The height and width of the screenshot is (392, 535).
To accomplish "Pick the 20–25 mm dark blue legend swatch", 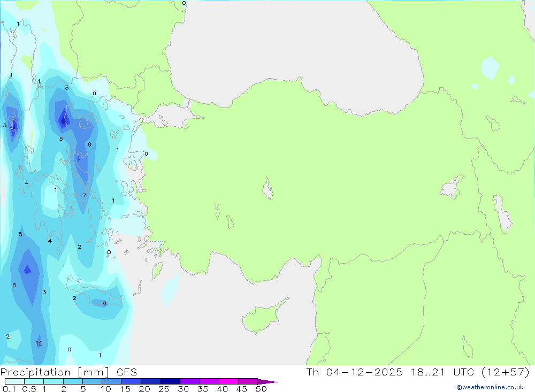I will [x=150, y=381].
